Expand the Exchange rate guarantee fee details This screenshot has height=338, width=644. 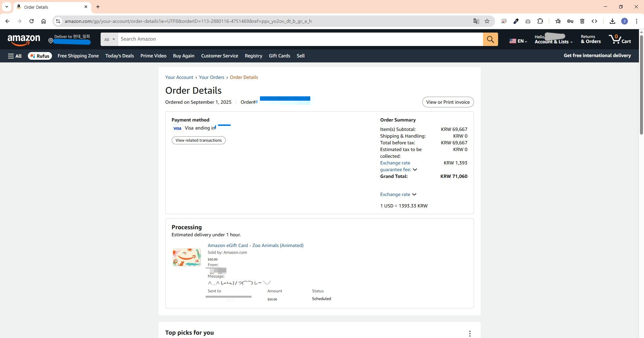click(x=415, y=170)
